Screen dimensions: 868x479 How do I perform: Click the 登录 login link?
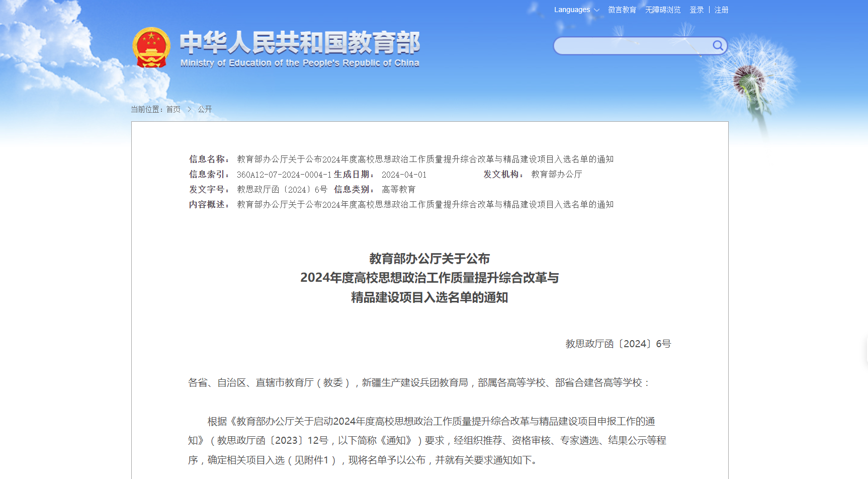697,10
